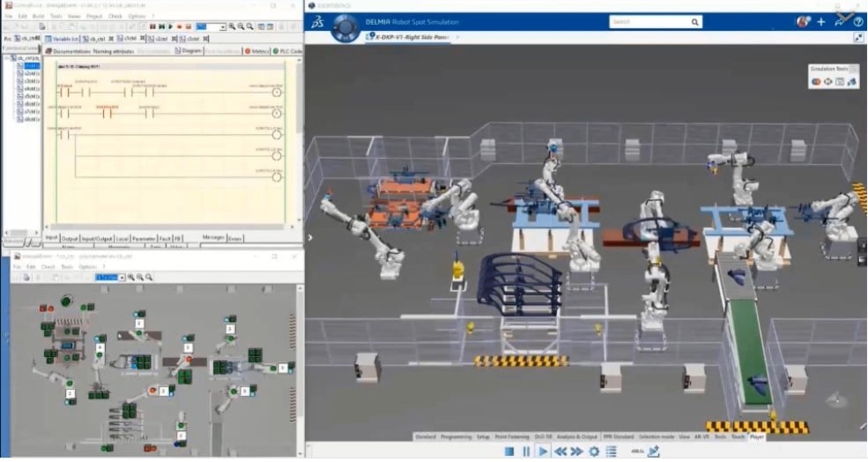Switch to the Standard tab in DELMIA
Screen dimensions: 868x462
(x=425, y=437)
